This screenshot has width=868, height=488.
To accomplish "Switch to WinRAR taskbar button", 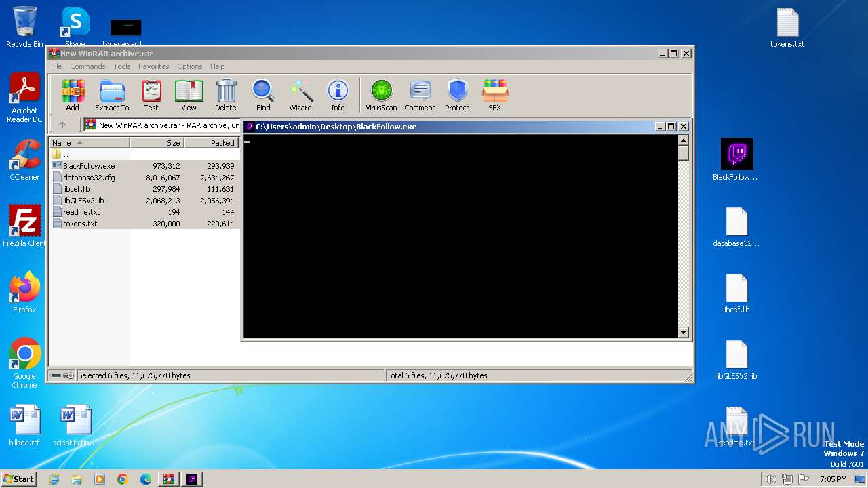I will 169,479.
